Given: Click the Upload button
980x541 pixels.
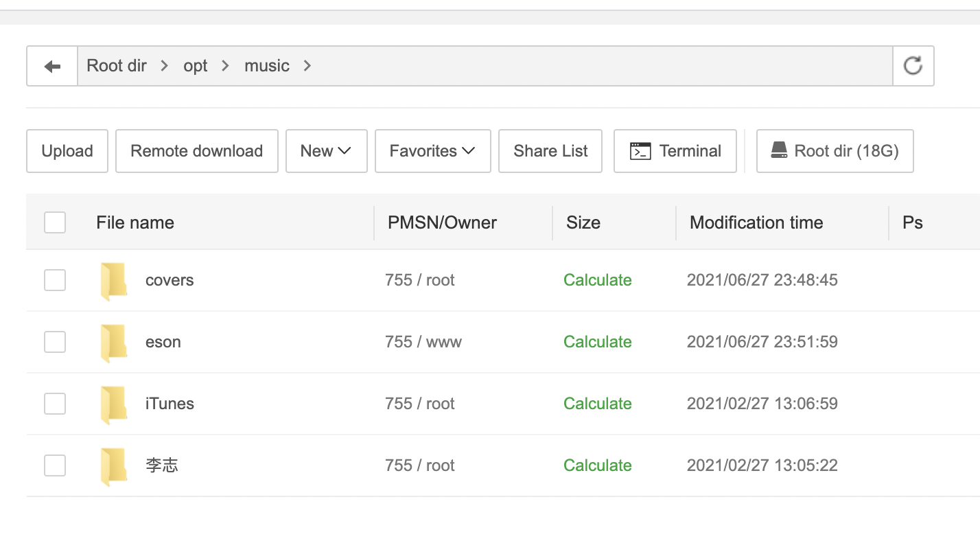Looking at the screenshot, I should click(67, 151).
